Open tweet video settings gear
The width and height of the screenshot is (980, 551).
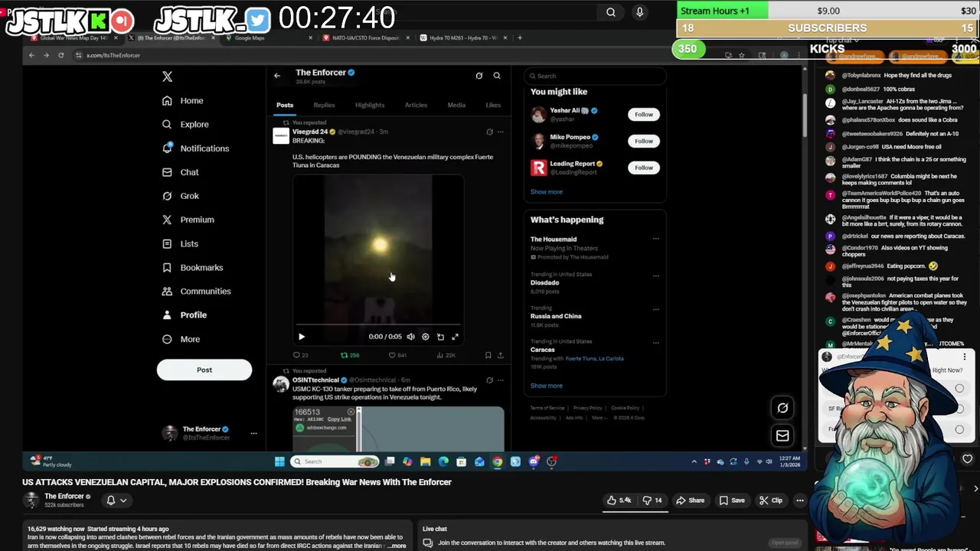pos(426,337)
